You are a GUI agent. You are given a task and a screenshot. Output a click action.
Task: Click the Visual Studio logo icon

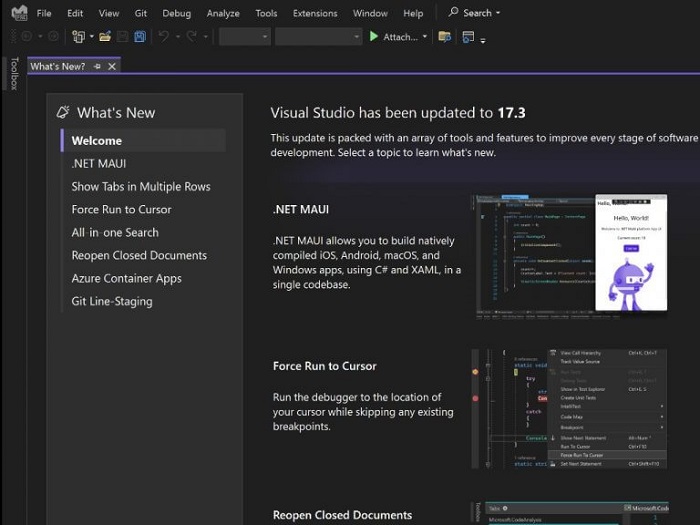[18, 13]
